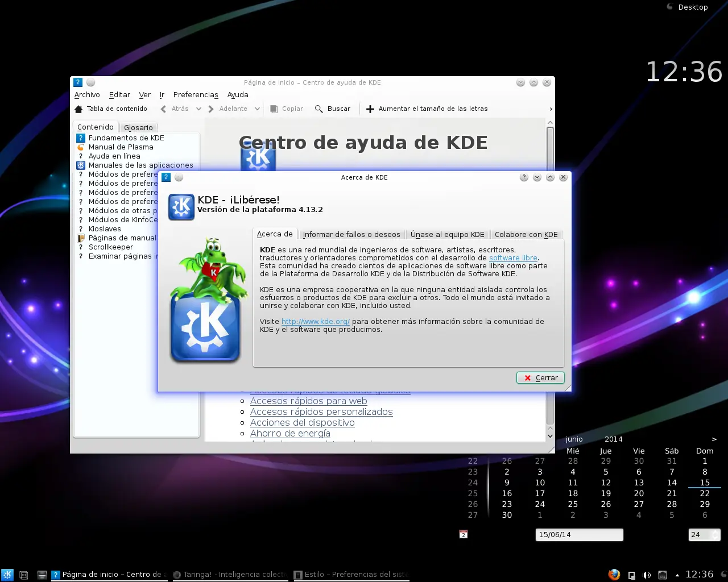Open the Atrás history dropdown arrow
The height and width of the screenshot is (582, 728).
click(x=198, y=109)
